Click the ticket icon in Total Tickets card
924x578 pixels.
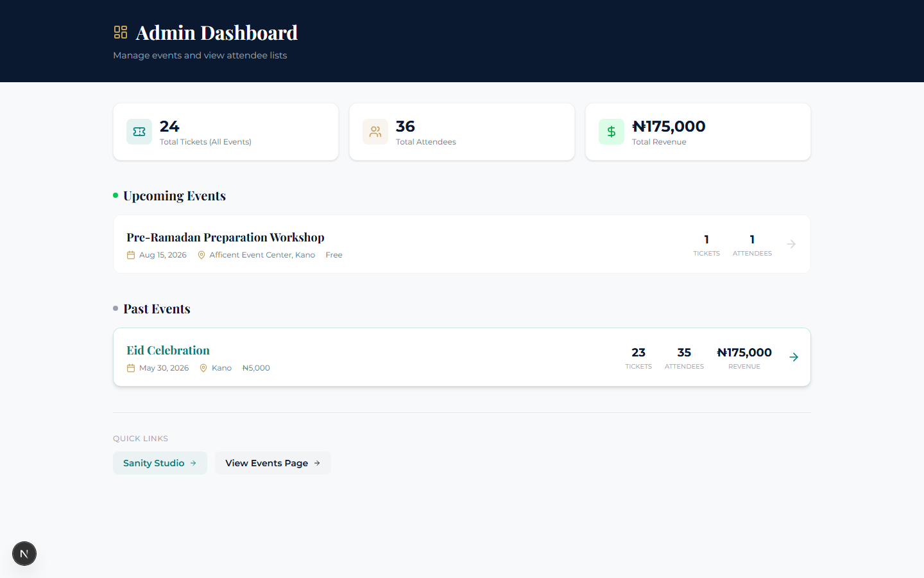139,132
